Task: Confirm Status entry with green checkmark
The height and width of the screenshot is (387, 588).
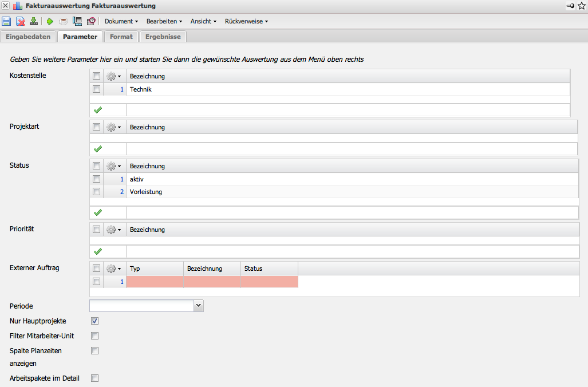Action: pyautogui.click(x=97, y=212)
